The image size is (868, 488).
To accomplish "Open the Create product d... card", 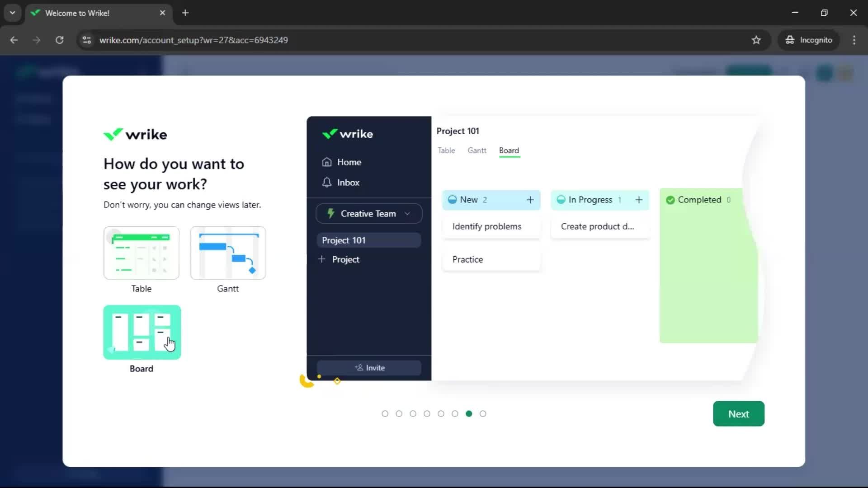I will pos(600,226).
